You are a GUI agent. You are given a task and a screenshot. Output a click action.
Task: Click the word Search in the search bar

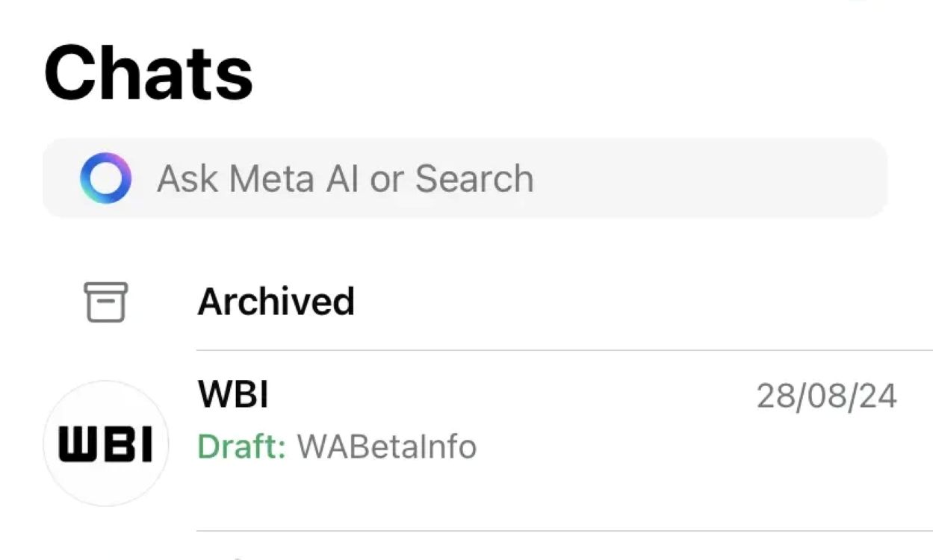click(474, 179)
